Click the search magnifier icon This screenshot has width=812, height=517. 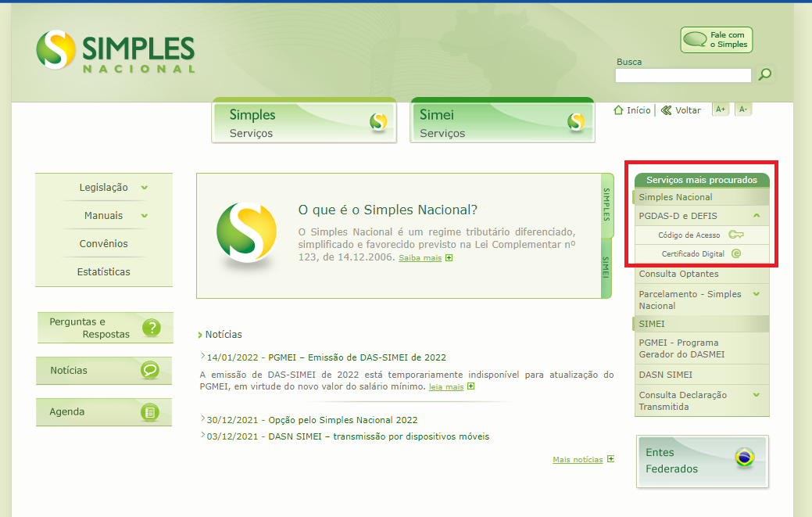coord(764,74)
